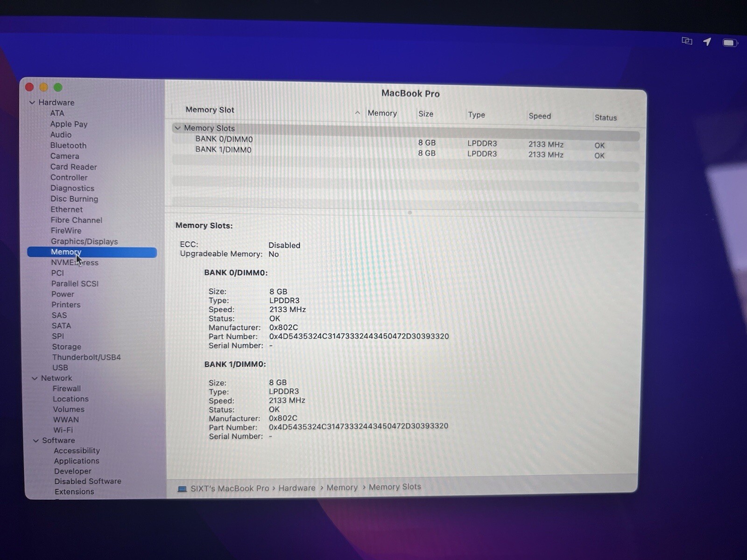Click the split pane divider handle dot
This screenshot has height=560, width=747.
[x=410, y=213]
